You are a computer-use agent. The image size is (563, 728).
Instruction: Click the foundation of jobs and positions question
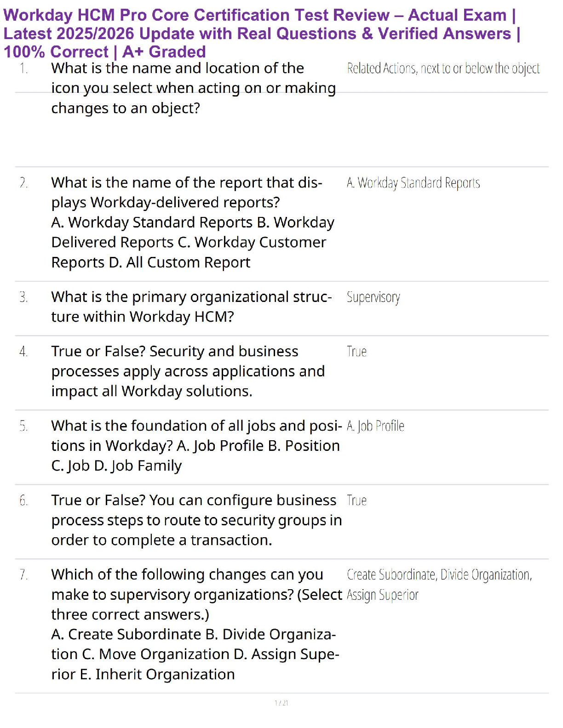pyautogui.click(x=195, y=445)
